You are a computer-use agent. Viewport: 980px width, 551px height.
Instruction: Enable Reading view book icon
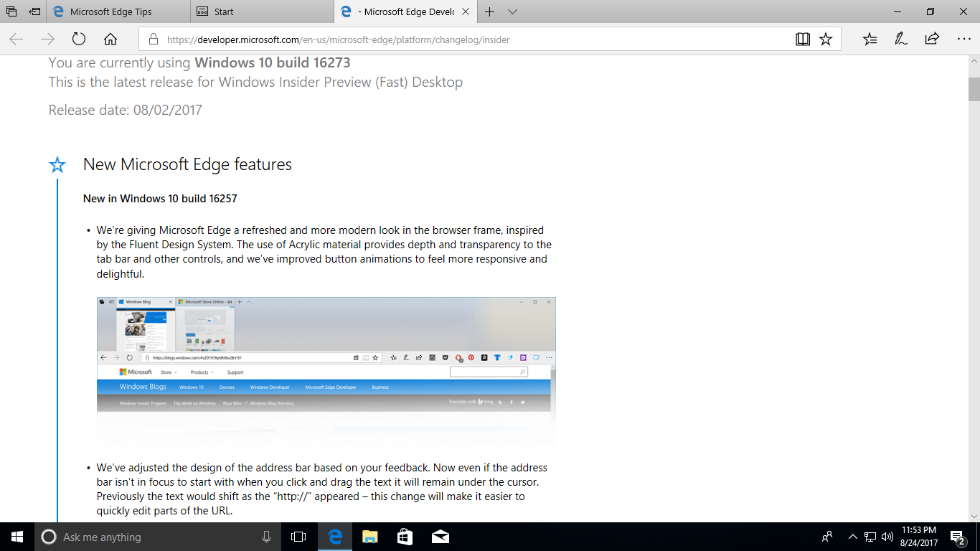803,39
